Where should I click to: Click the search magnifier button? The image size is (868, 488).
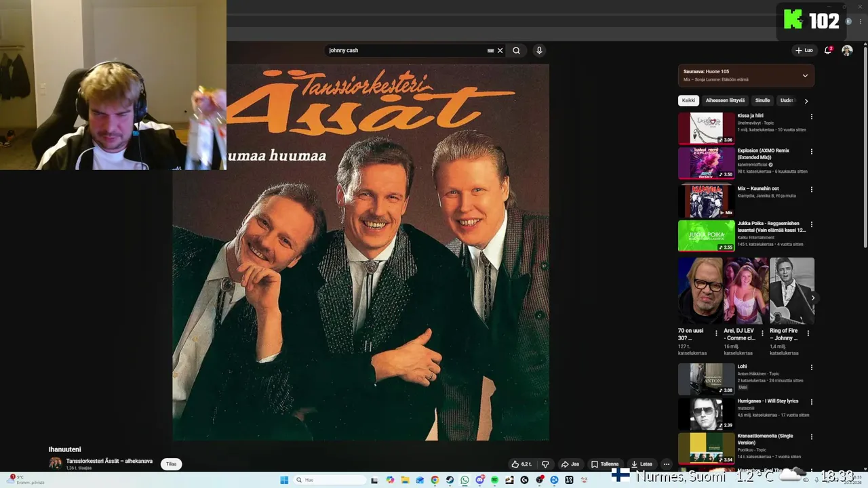tap(516, 50)
